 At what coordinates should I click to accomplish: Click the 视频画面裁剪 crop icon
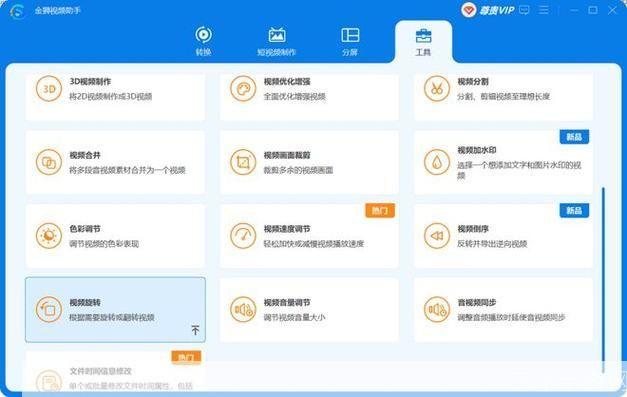click(x=243, y=162)
